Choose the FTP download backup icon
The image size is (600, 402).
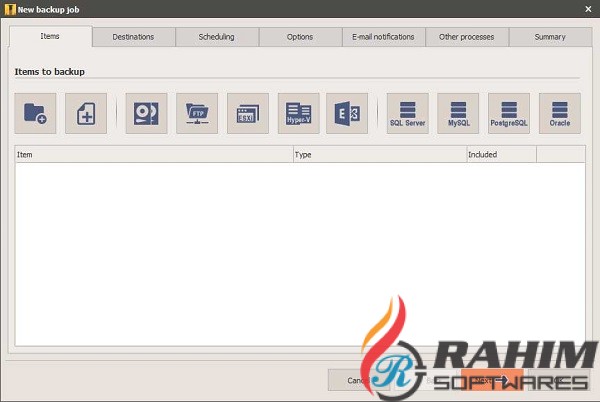pos(197,113)
